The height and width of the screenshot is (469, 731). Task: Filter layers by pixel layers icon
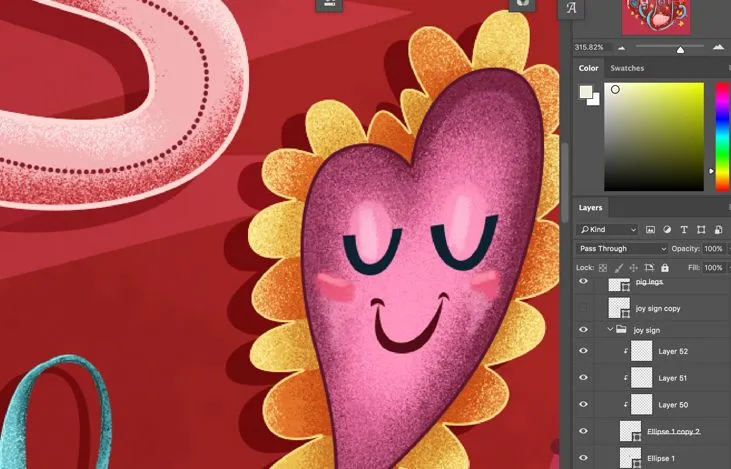(650, 229)
